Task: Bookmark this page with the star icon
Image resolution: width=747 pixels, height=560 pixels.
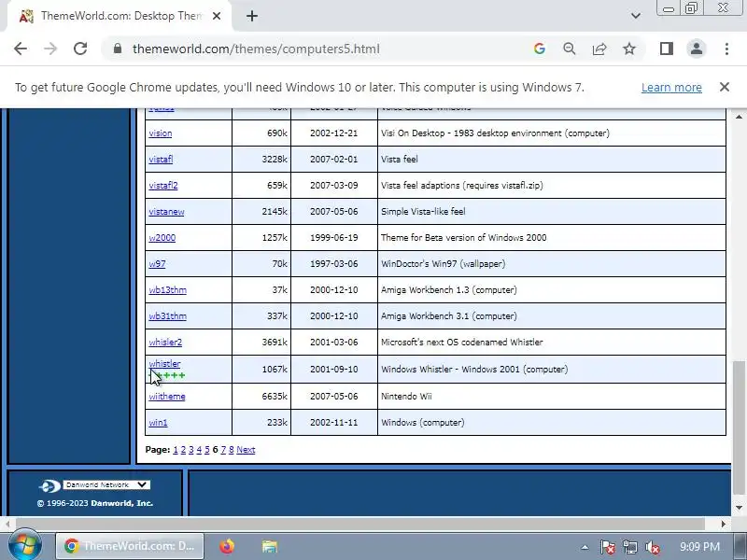Action: pos(629,49)
